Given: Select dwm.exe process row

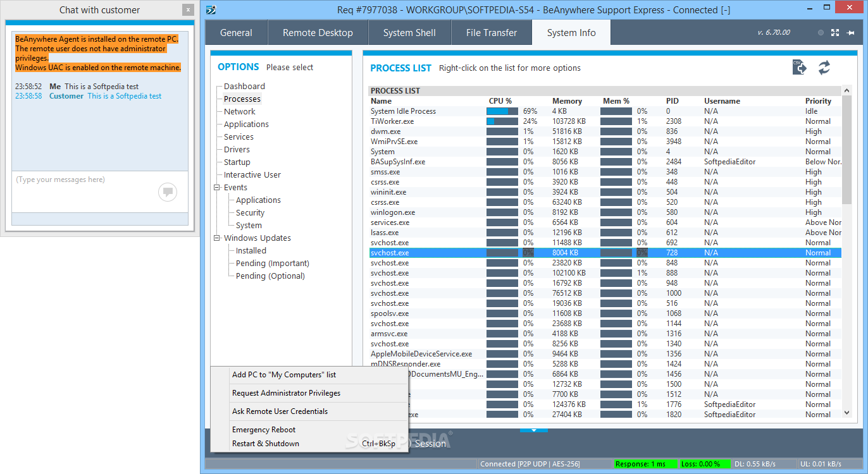Looking at the screenshot, I should (x=605, y=131).
